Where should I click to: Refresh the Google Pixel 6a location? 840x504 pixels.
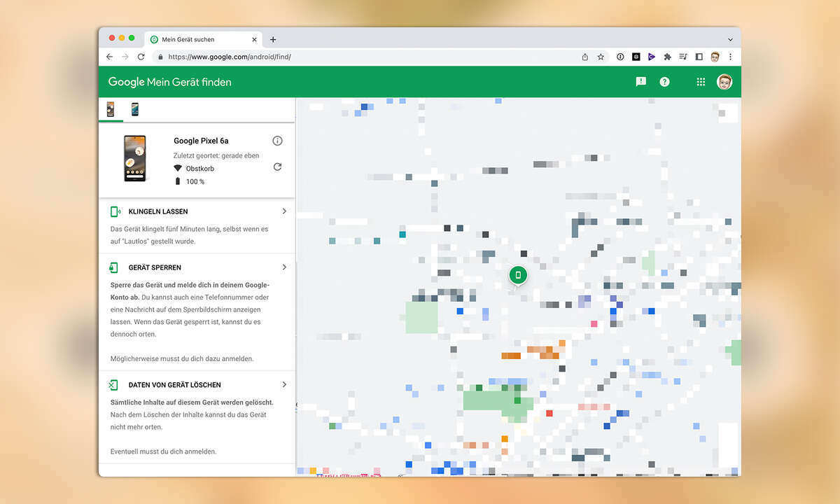277,167
